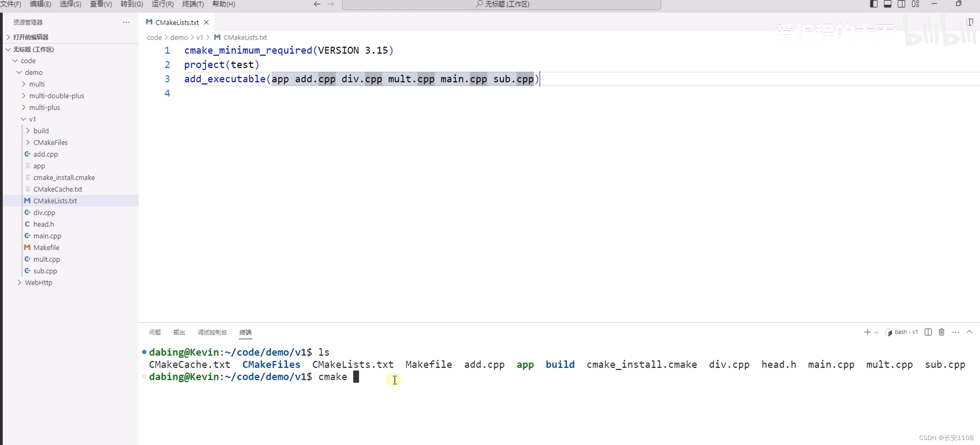
Task: Split the editor to the right
Action: click(x=970, y=22)
